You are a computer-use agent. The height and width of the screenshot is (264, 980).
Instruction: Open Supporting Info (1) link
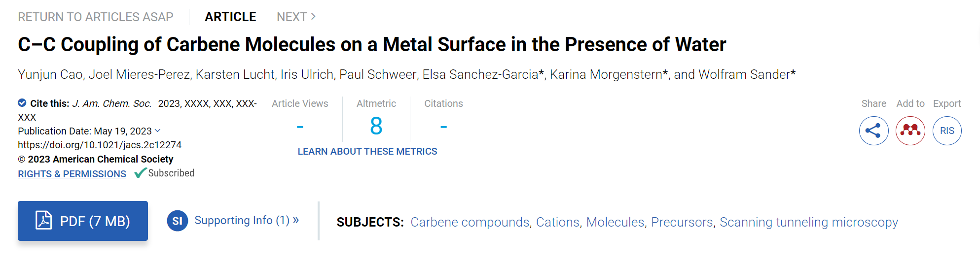247,220
